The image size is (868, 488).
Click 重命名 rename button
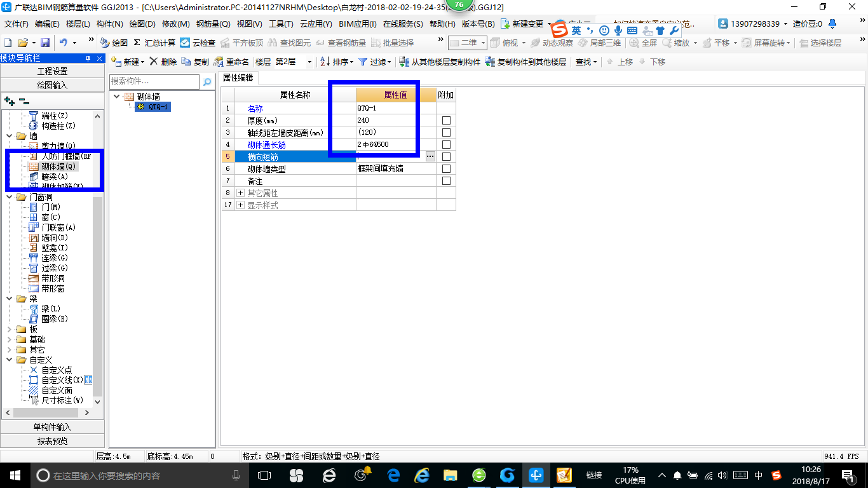[231, 62]
